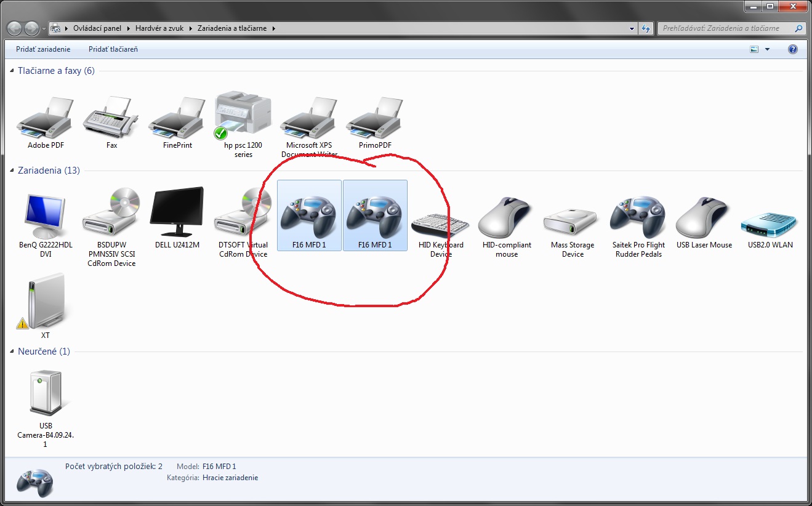This screenshot has height=506, width=812.
Task: Select the FinePrint printer icon
Action: (177, 118)
